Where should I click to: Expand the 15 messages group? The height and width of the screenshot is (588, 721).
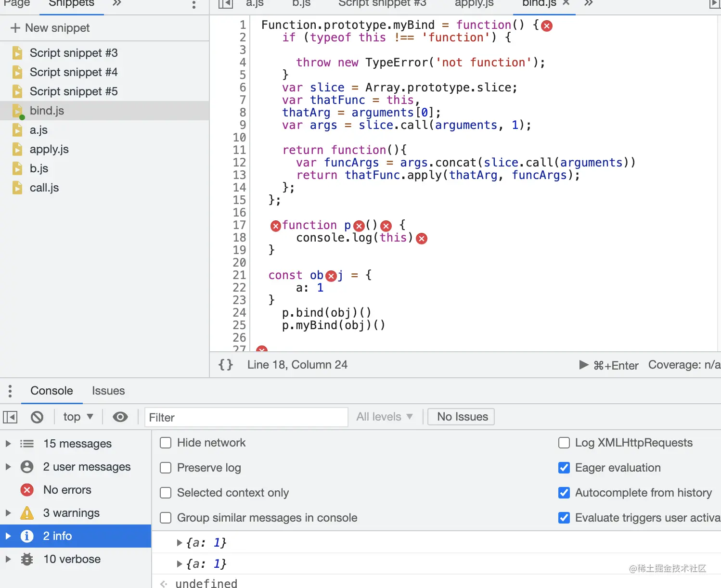tap(8, 444)
